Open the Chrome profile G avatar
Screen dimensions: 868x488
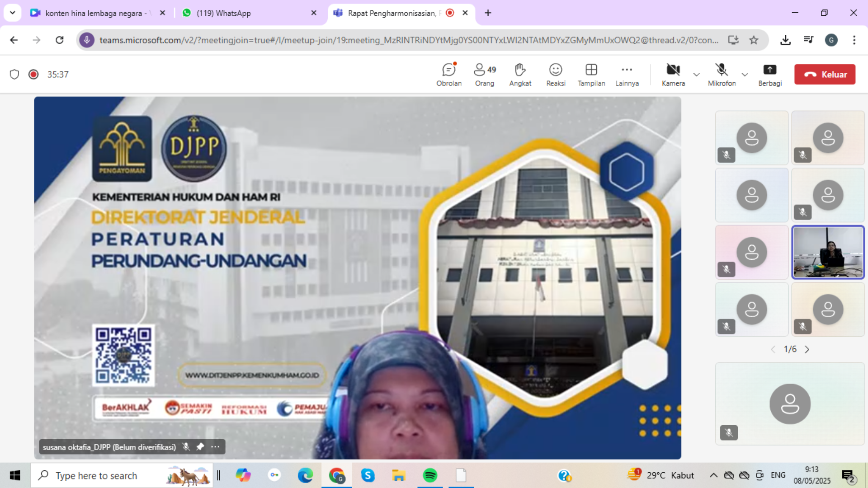(831, 40)
